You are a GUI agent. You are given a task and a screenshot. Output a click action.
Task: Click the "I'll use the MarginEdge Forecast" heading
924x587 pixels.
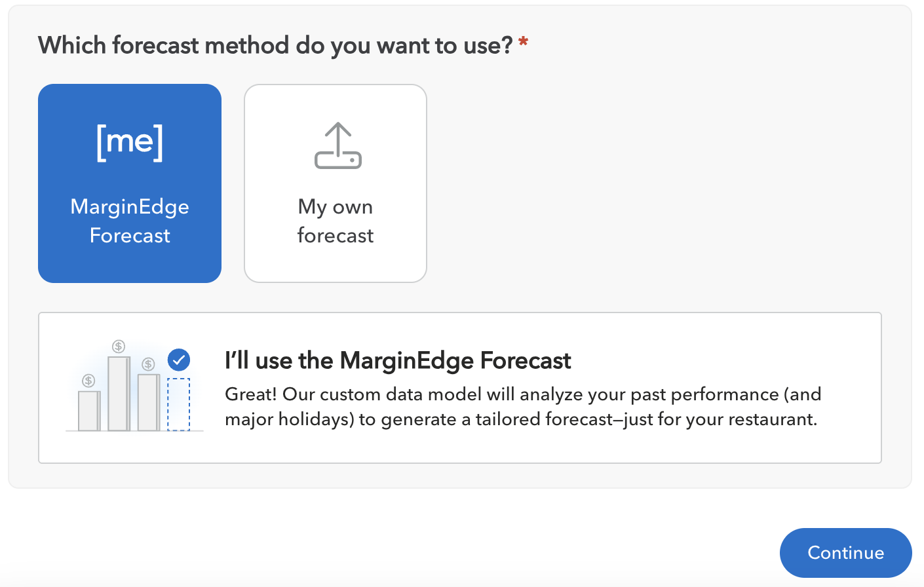coord(398,360)
